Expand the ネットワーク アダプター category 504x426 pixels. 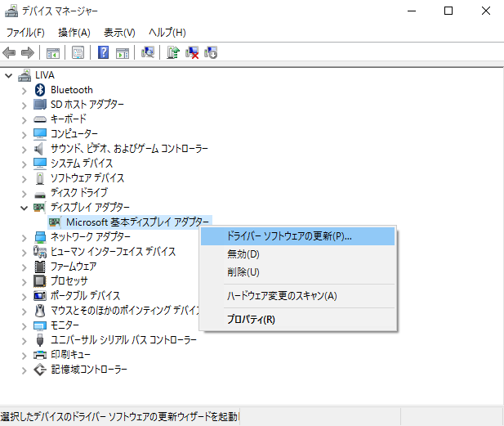pyautogui.click(x=25, y=238)
